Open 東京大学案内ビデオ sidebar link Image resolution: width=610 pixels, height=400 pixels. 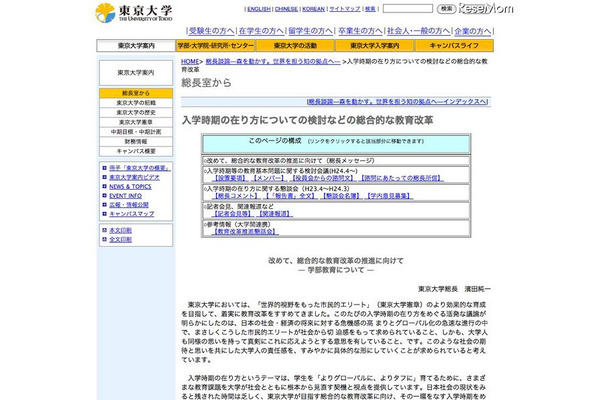point(134,177)
